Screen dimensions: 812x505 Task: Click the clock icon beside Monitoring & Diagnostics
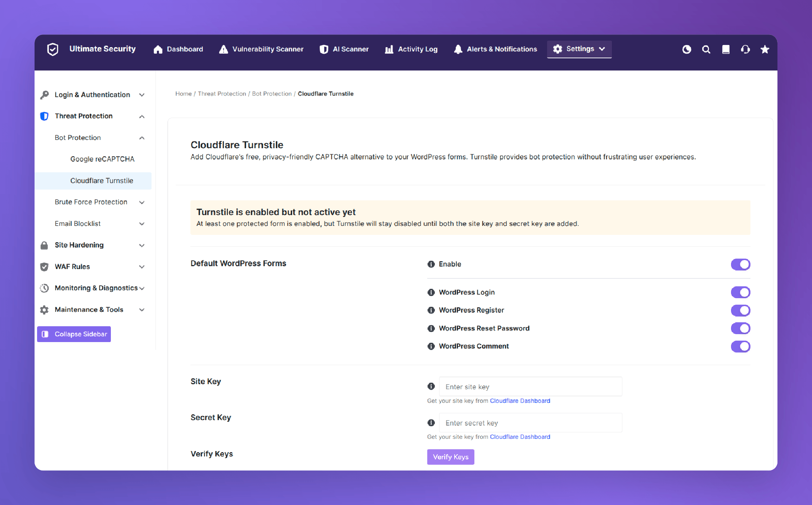point(44,288)
